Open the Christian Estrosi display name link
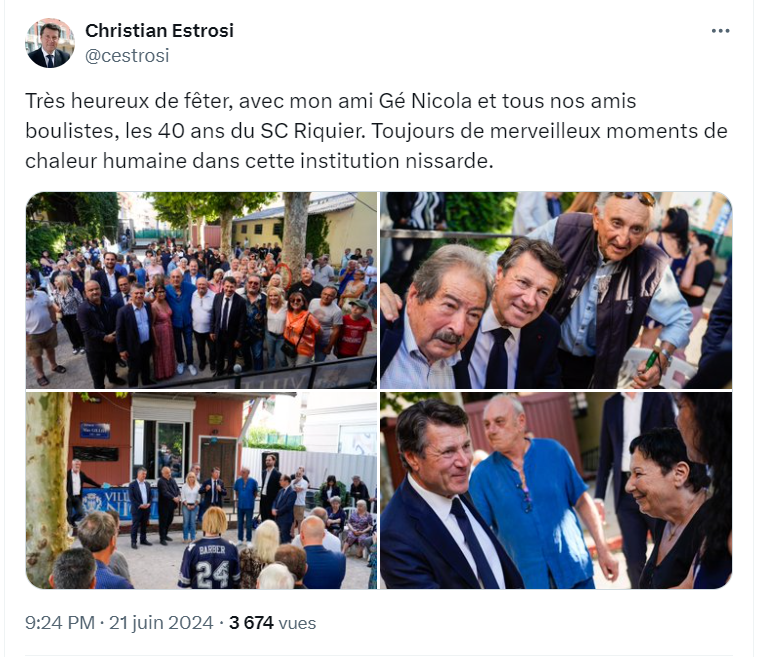The width and height of the screenshot is (767, 657). click(159, 30)
